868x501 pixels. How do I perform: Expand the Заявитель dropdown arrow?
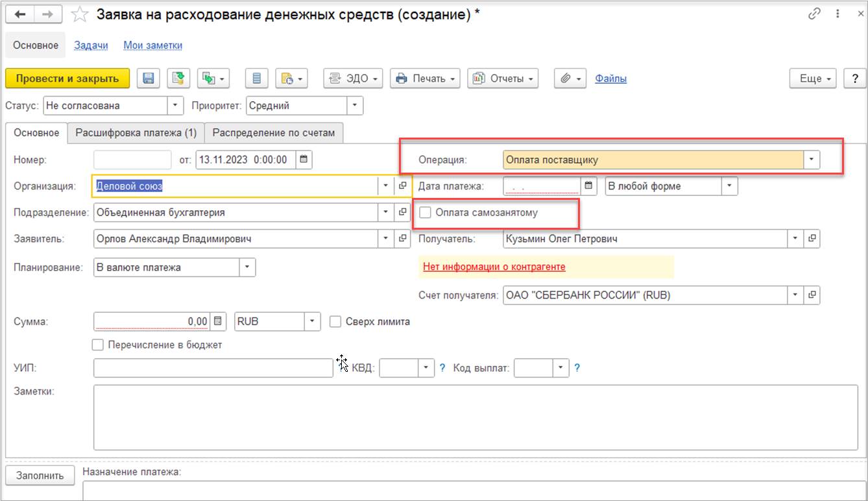(x=386, y=239)
